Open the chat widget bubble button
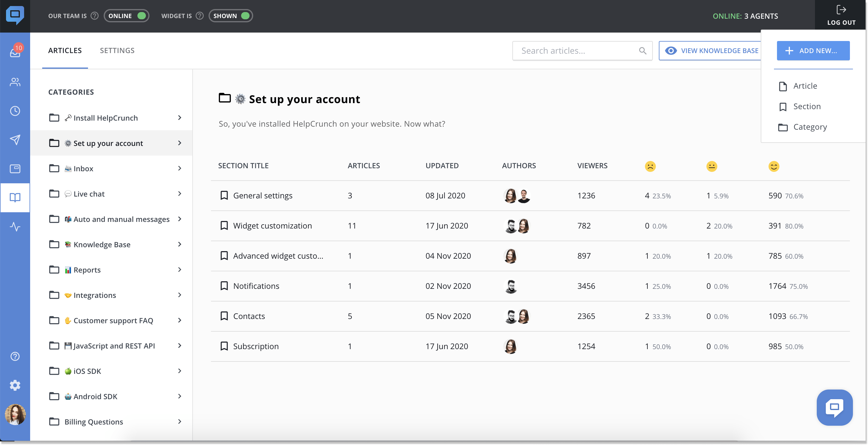This screenshot has height=445, width=868. coord(835,408)
